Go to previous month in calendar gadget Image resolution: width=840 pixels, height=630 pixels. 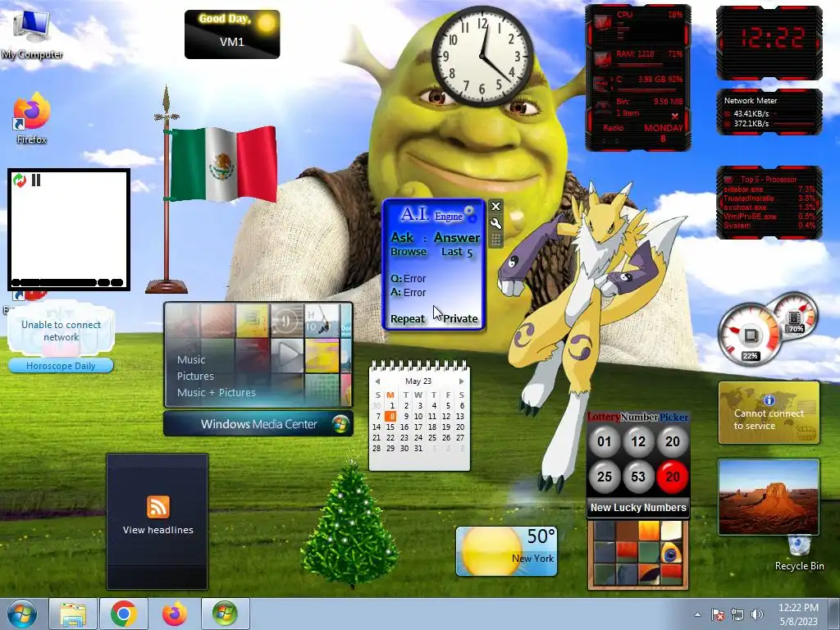pyautogui.click(x=377, y=381)
